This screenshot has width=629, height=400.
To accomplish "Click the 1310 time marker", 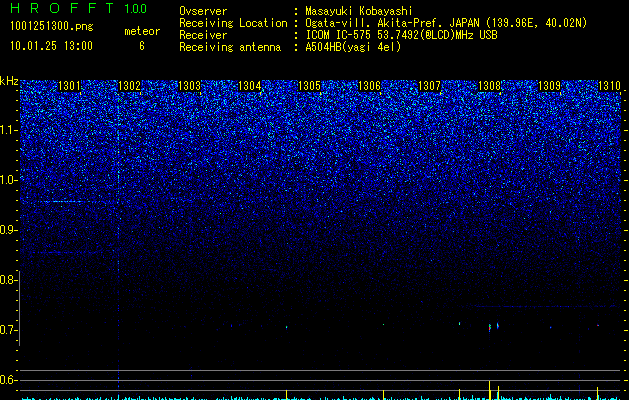I will pos(610,86).
